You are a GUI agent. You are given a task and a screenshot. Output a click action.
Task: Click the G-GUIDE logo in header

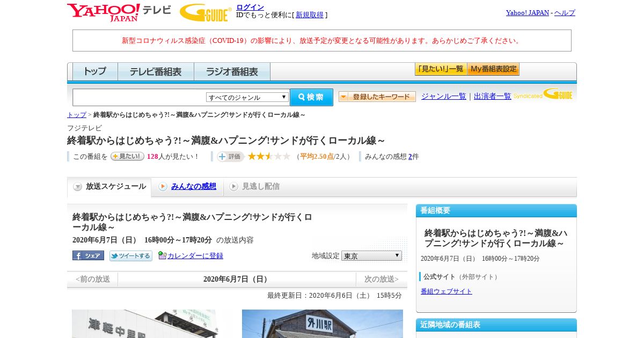click(x=206, y=13)
